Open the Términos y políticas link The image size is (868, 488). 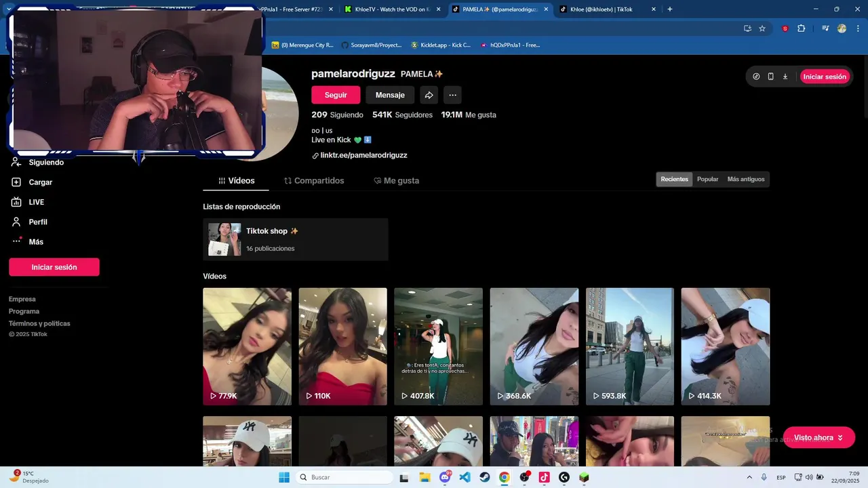(x=39, y=323)
